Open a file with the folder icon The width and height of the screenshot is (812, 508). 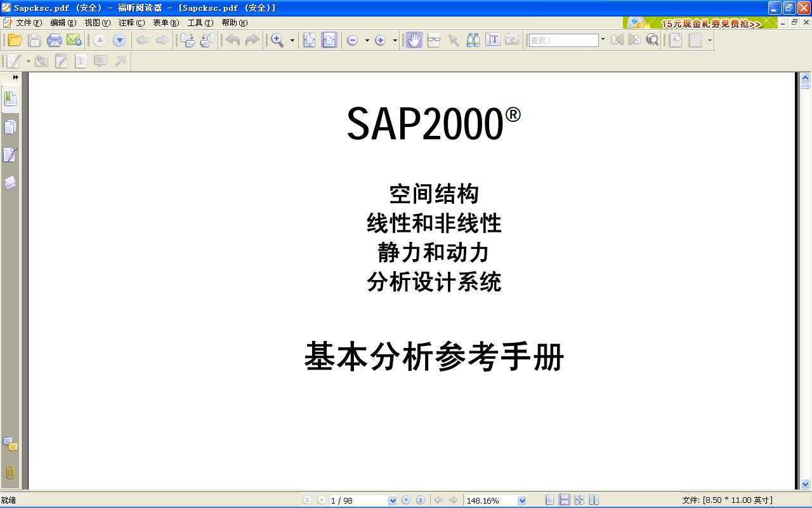click(x=15, y=40)
